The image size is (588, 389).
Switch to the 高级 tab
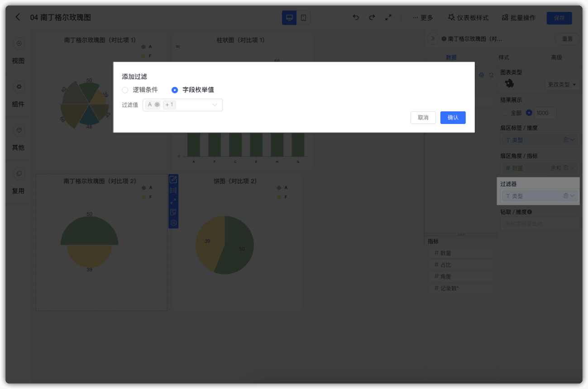556,57
